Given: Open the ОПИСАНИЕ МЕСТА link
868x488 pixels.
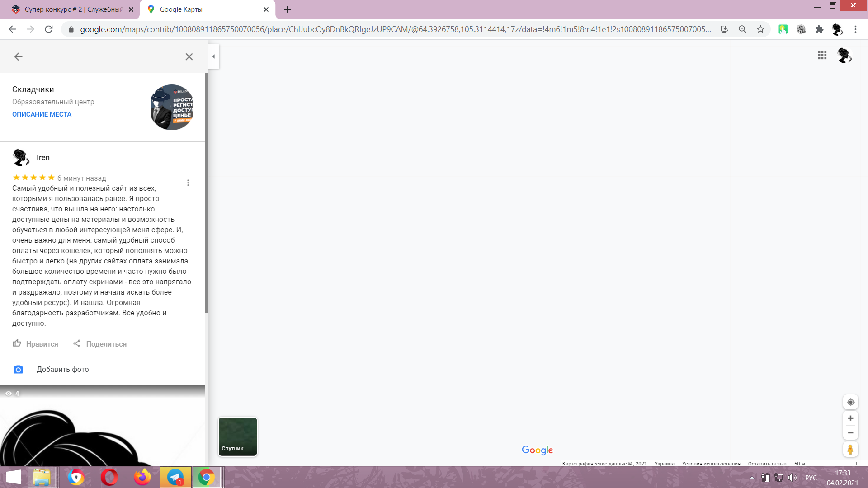Looking at the screenshot, I should [42, 114].
